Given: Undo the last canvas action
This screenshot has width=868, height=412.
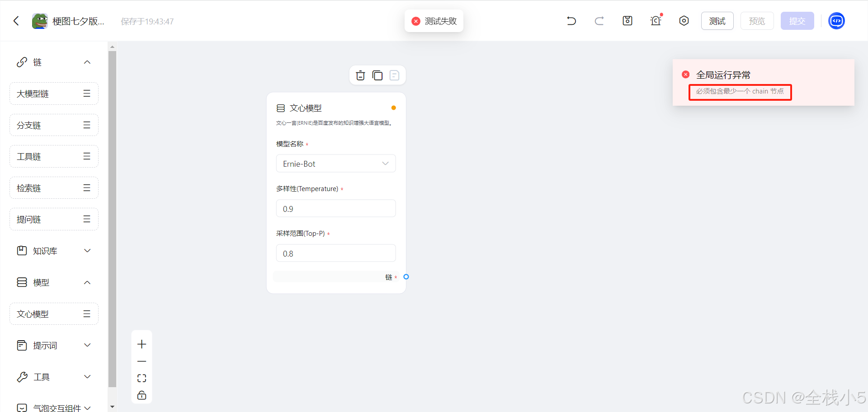Looking at the screenshot, I should tap(571, 21).
